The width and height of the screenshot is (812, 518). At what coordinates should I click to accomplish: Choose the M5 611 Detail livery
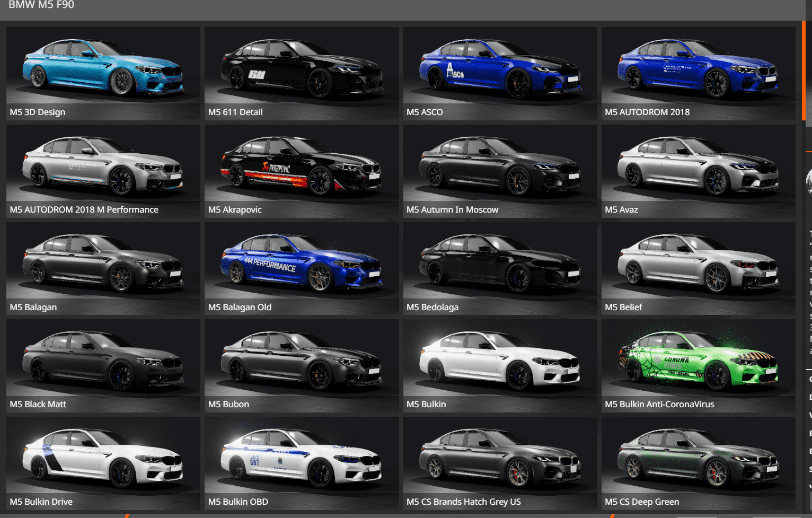click(x=302, y=73)
